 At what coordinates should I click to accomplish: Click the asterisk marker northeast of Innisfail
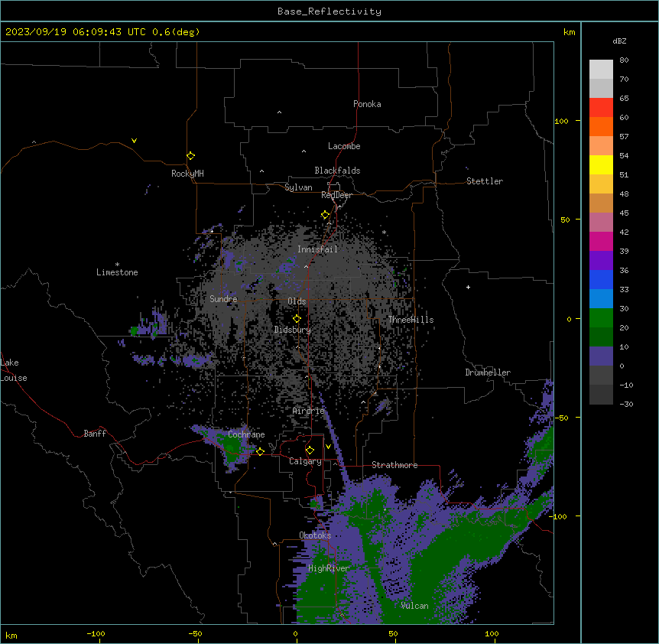tap(384, 233)
